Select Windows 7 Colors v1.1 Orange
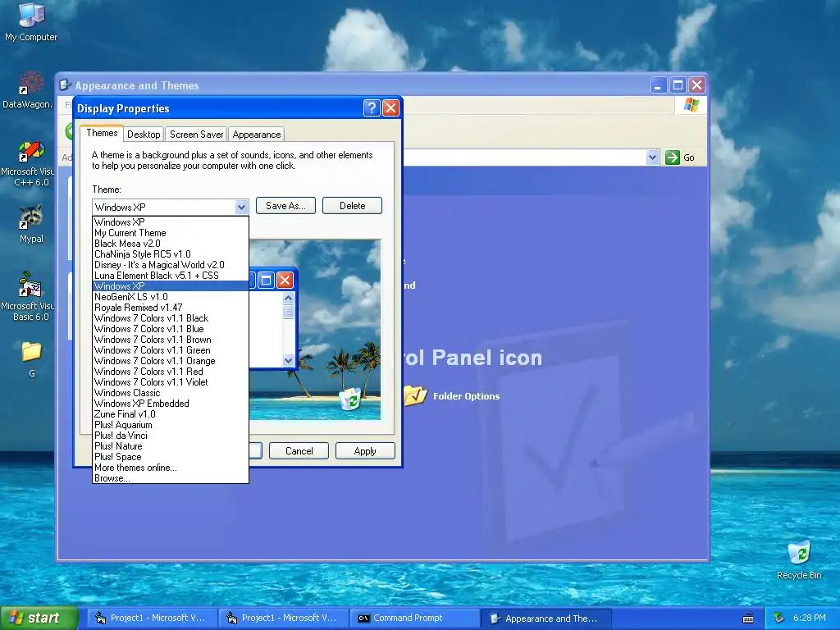Screen dimensions: 840x630 pos(171,361)
